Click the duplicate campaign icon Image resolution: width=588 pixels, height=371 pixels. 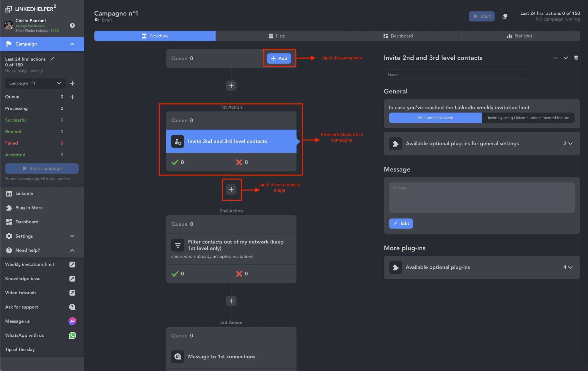pyautogui.click(x=505, y=16)
